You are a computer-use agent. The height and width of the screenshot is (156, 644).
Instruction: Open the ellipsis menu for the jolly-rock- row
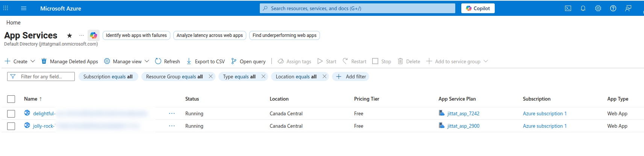(x=172, y=126)
